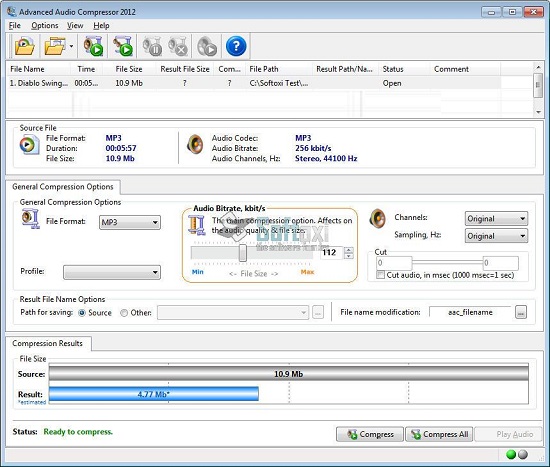Sort by Time column header
550x467 pixels.
(x=86, y=69)
